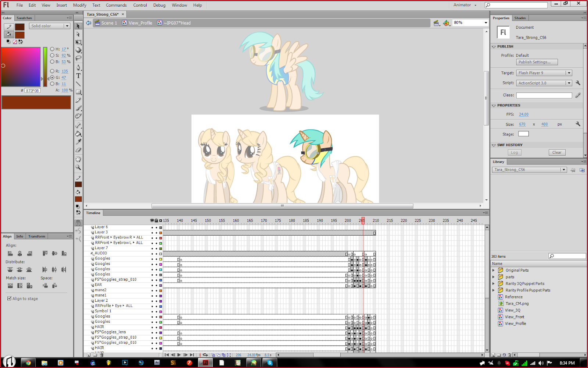This screenshot has width=588, height=368.
Task: Open the Tara_Strong_CS6 library dropdown
Action: [529, 170]
